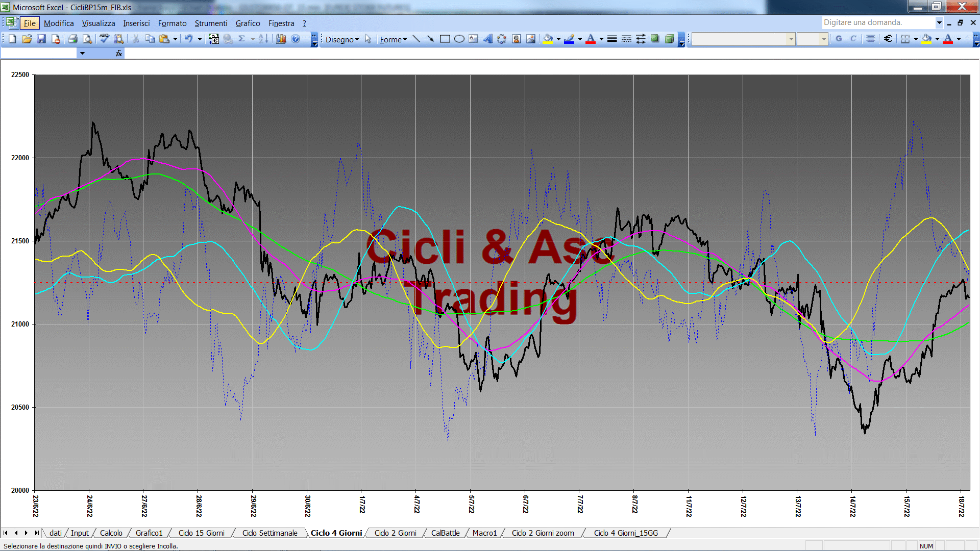Open the Grafico menu
Viewport: 980px width, 551px height.
(248, 23)
